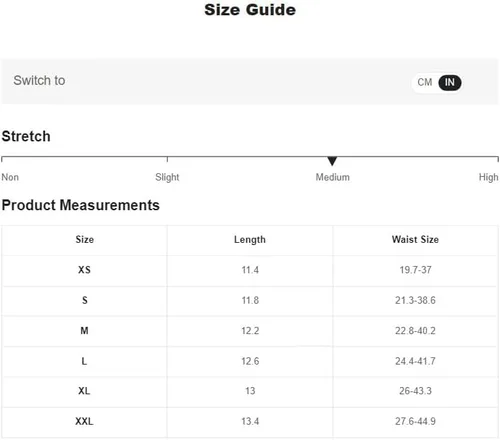Click the 12.2 length cell
The image size is (500, 440).
pyautogui.click(x=250, y=331)
